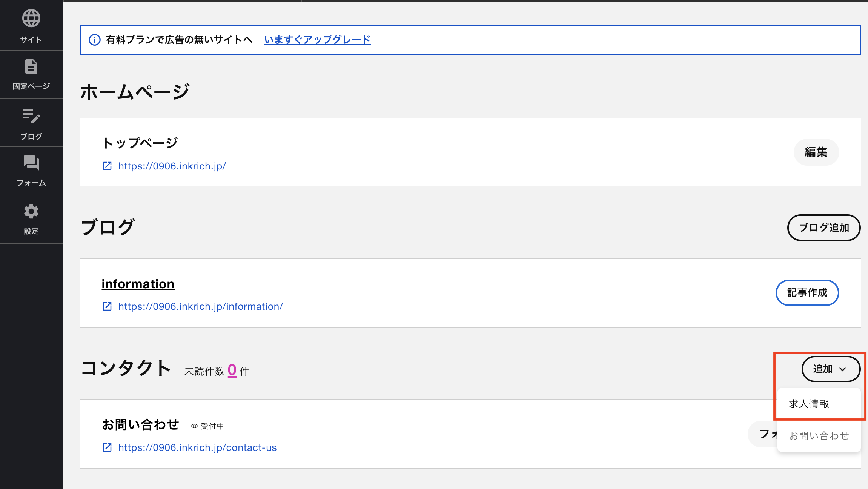This screenshot has width=868, height=489.
Task: Open the information blog URL link
Action: click(x=201, y=306)
